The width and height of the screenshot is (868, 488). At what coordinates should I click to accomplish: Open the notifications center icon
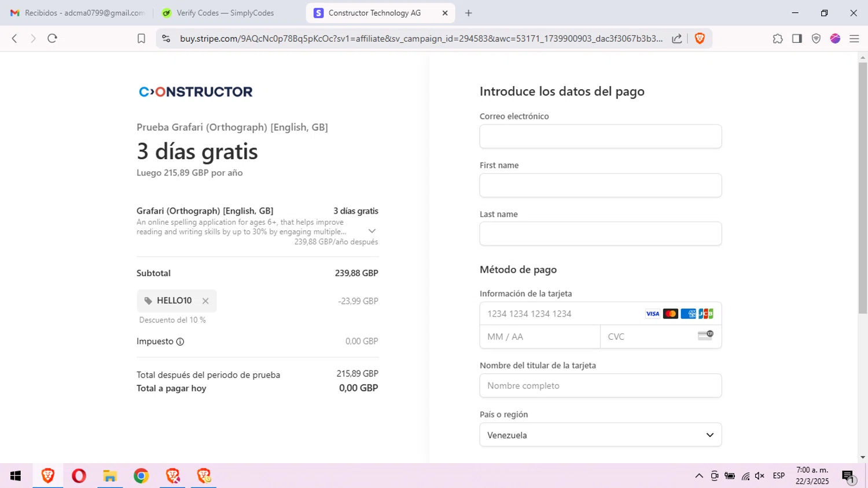point(848,476)
